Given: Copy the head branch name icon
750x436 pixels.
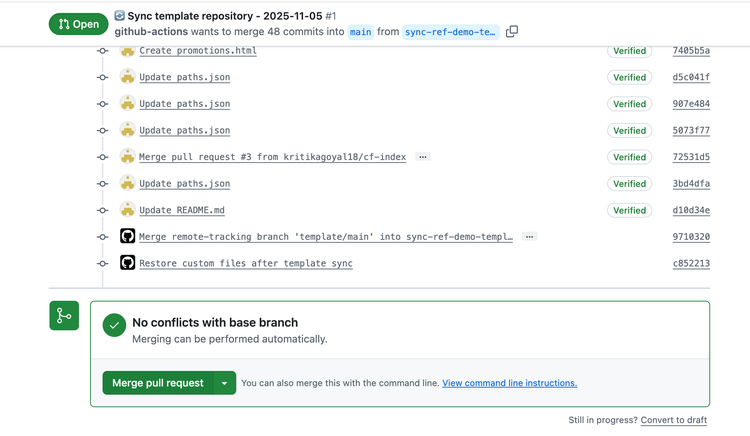Looking at the screenshot, I should tap(512, 32).
